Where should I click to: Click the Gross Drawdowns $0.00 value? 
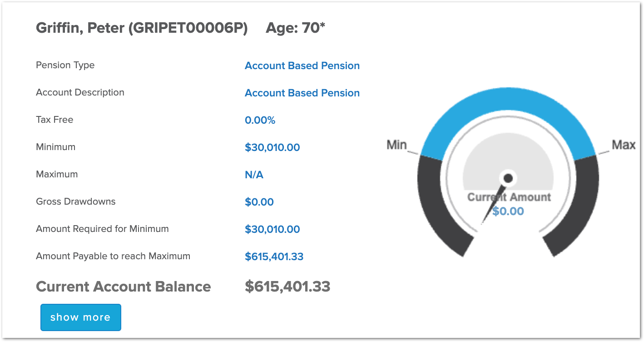pos(259,202)
